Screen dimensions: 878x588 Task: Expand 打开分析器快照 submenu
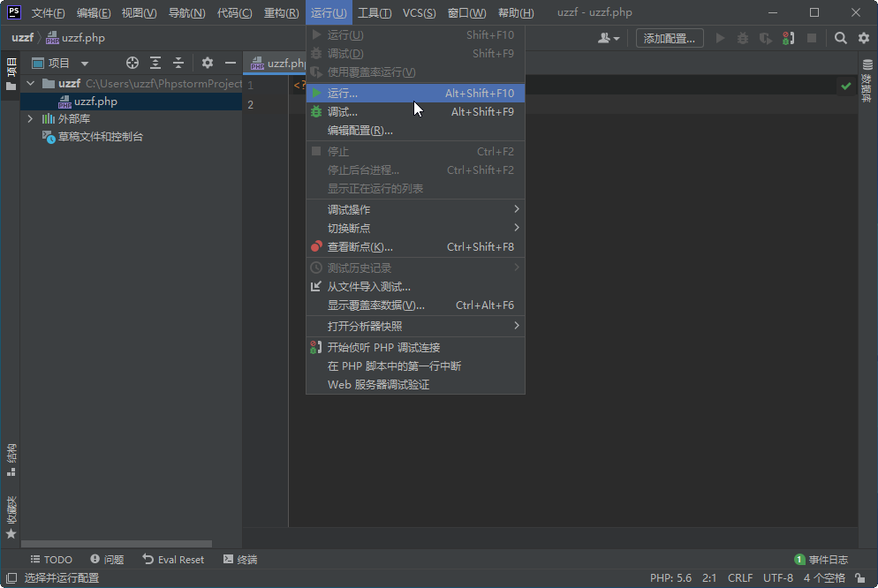pos(415,326)
